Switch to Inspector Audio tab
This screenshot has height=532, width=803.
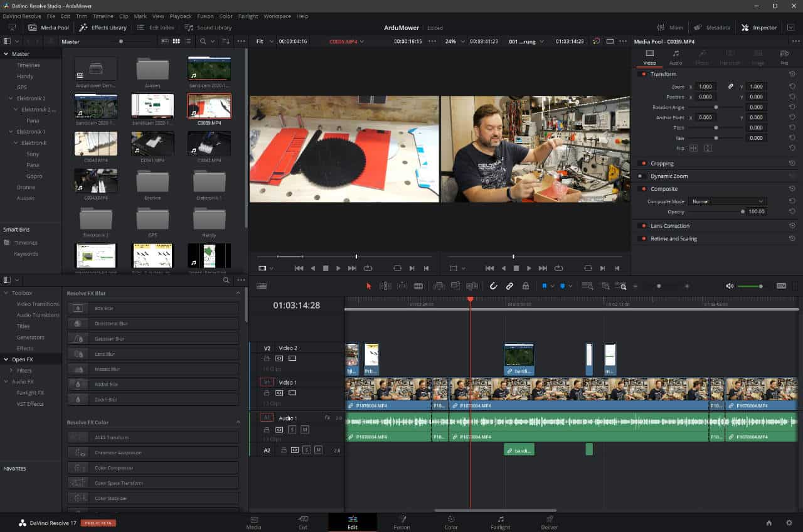click(x=676, y=57)
